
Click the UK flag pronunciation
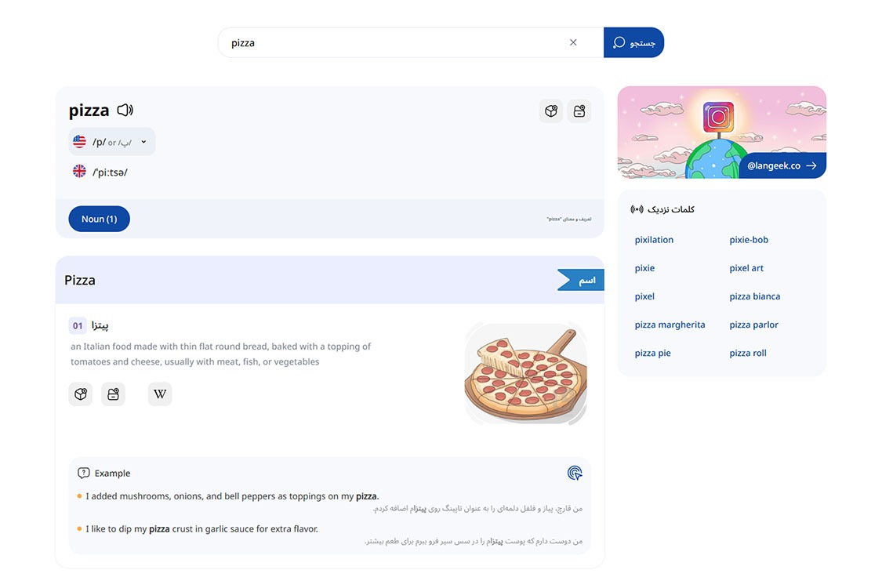79,171
